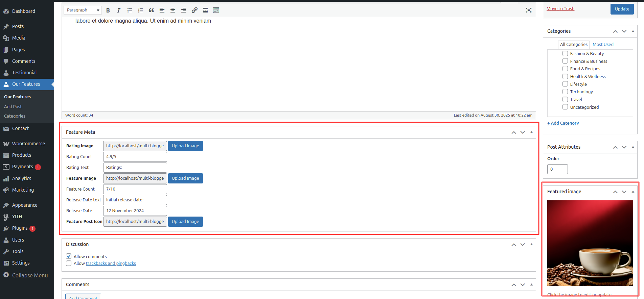Click + Add Category link

pos(563,123)
